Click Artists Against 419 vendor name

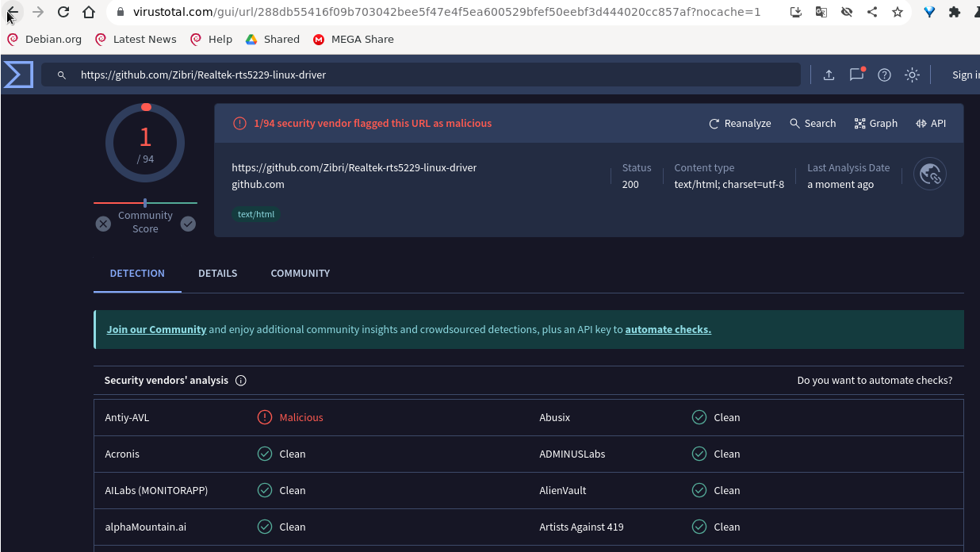pyautogui.click(x=581, y=527)
